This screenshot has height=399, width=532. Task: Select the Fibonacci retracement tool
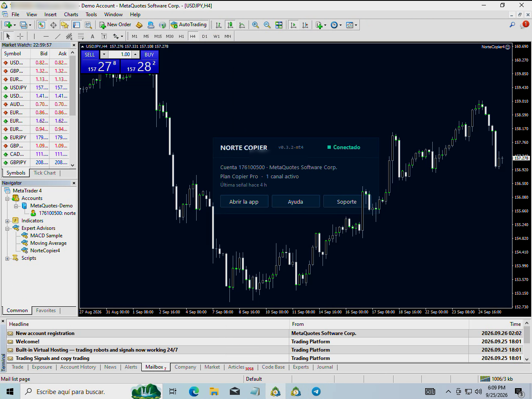(81, 36)
